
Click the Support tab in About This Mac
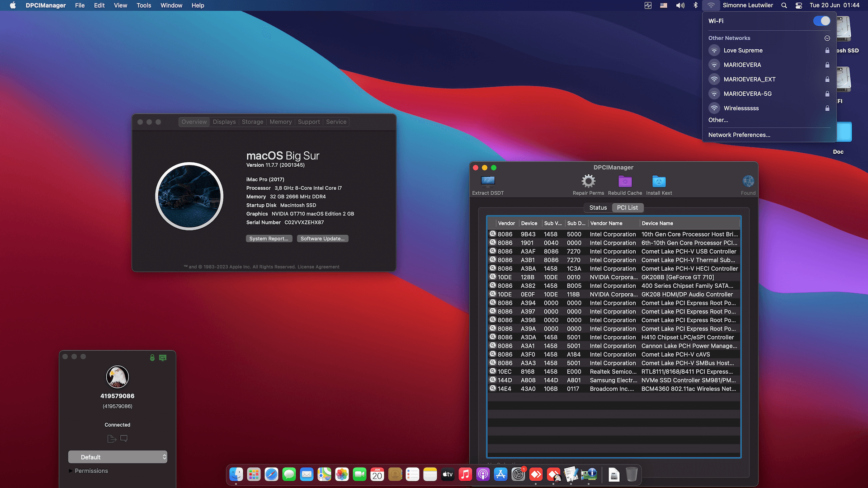(309, 122)
